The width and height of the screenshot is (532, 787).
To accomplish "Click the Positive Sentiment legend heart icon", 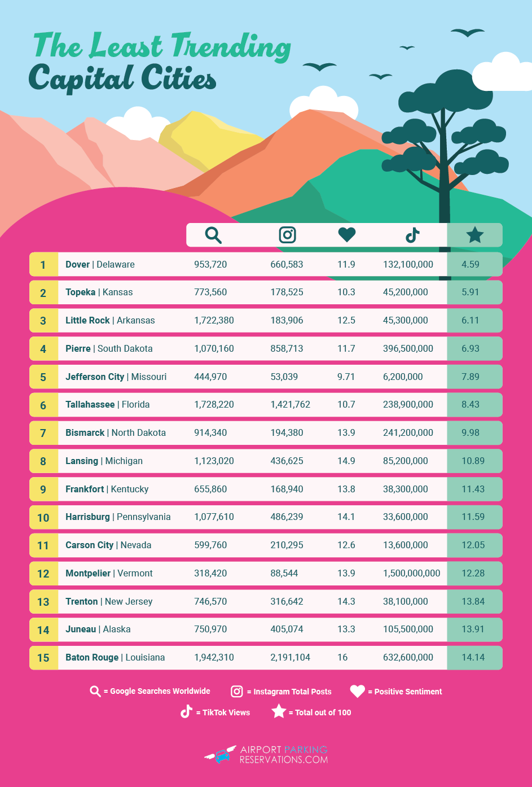I will click(x=357, y=692).
